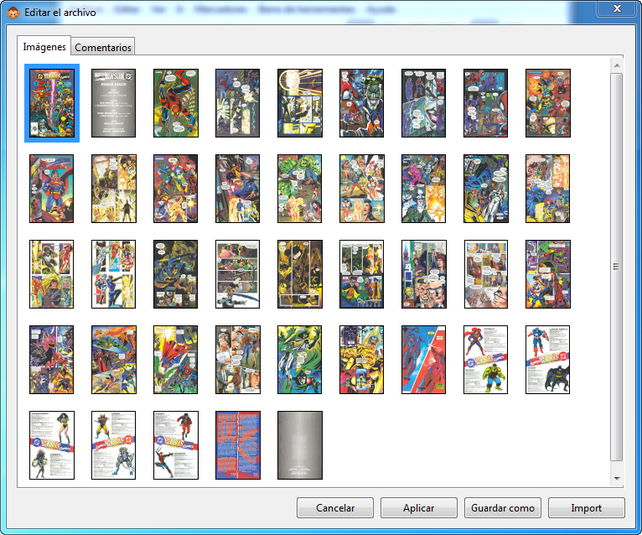Click the scrollbar down arrow

(617, 478)
